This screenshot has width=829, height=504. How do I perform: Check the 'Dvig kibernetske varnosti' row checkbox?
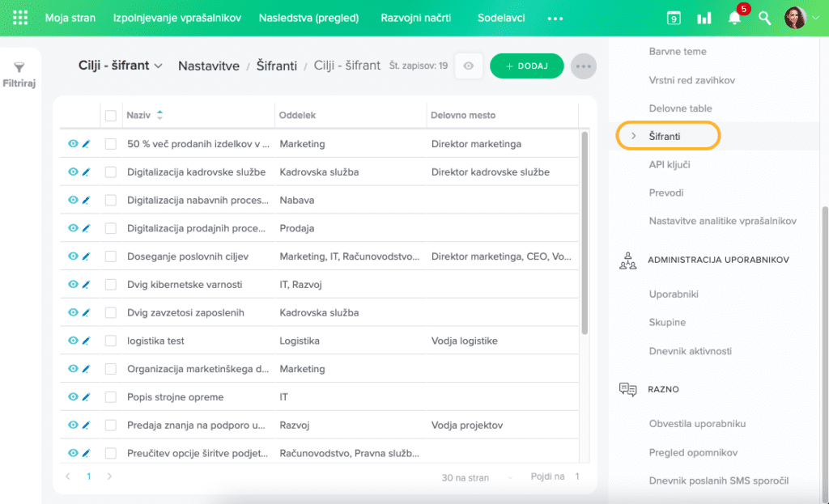tap(111, 285)
